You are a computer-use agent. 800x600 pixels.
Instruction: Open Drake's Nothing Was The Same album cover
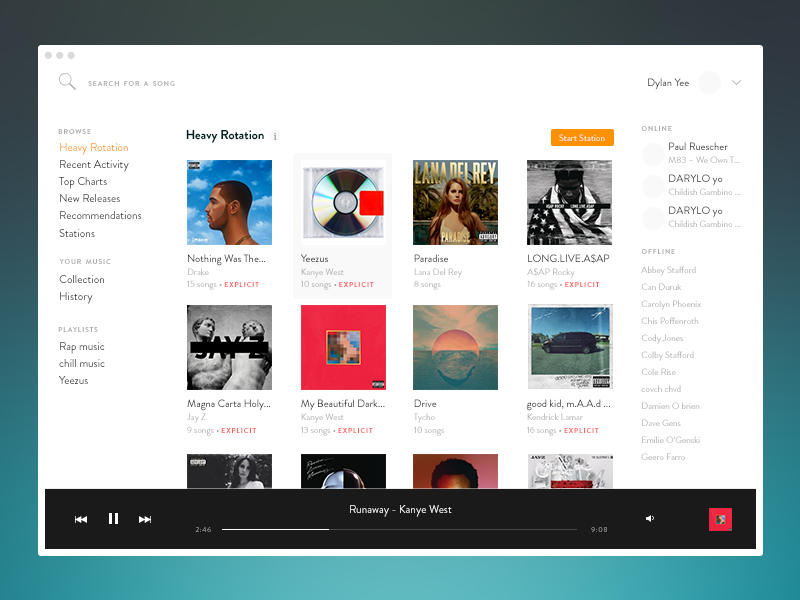click(229, 203)
